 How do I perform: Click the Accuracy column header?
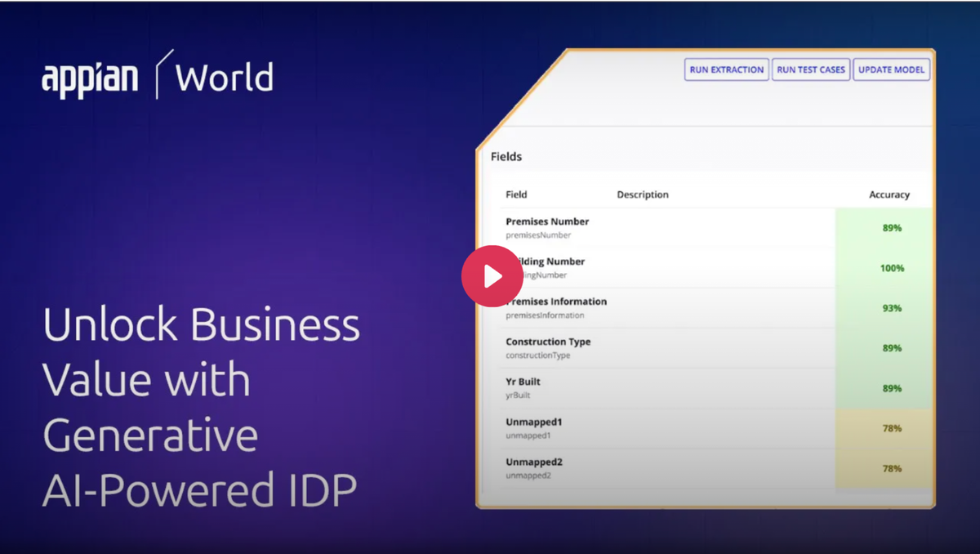[x=889, y=194]
